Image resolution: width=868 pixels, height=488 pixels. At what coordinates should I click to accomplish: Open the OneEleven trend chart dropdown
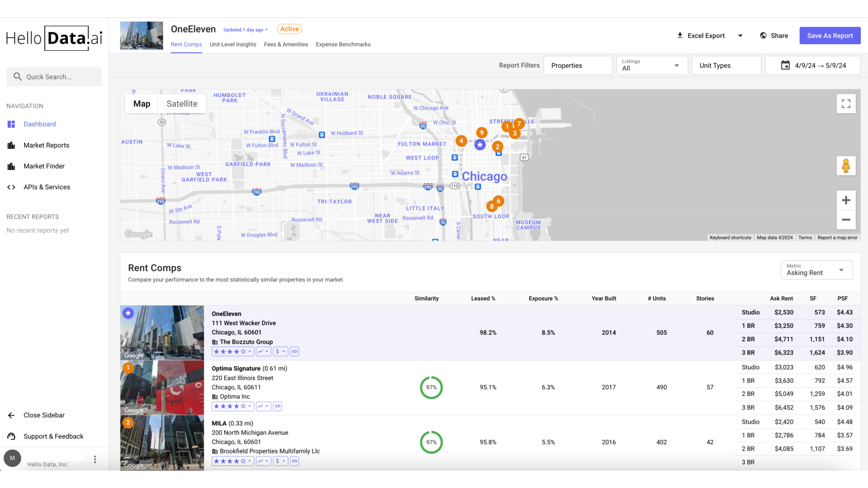coord(263,352)
